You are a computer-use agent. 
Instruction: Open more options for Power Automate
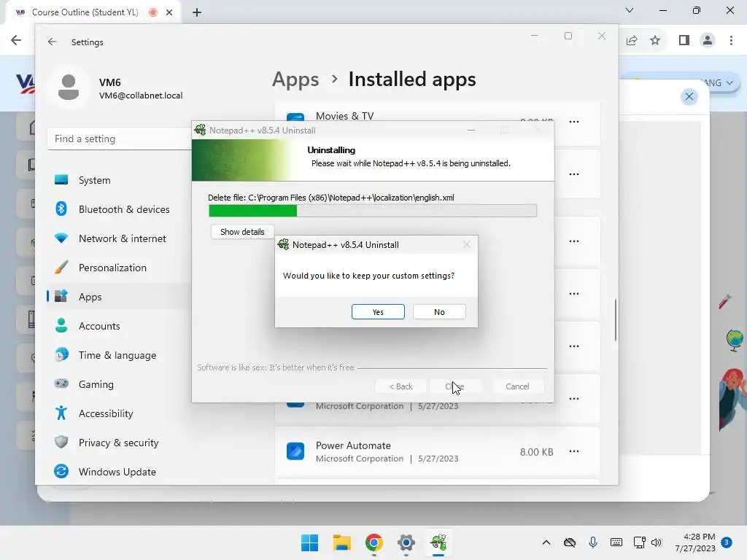[574, 451]
